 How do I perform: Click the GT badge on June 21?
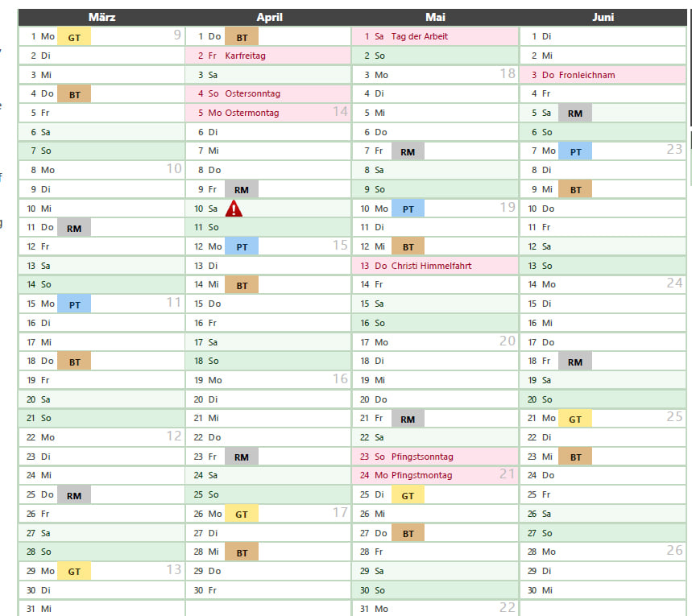(575, 419)
